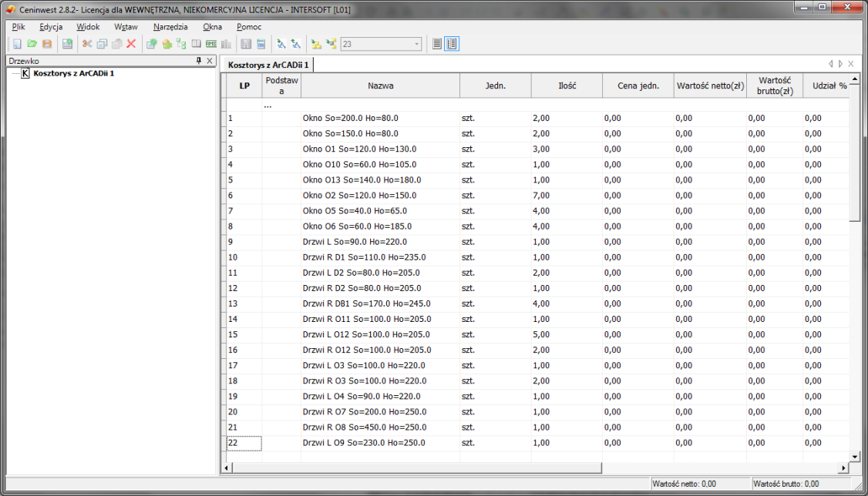Click the selected LP cell 22
Viewport: 868px width, 496px height.
click(x=244, y=443)
